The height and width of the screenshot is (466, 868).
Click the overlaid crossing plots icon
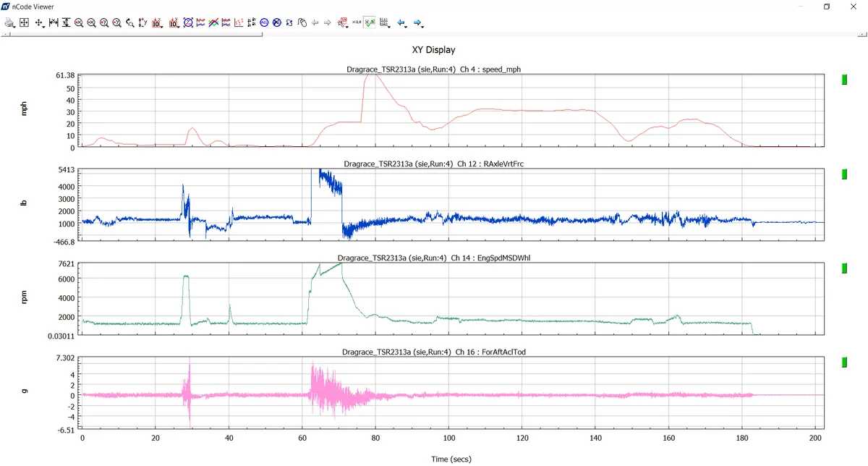point(213,22)
